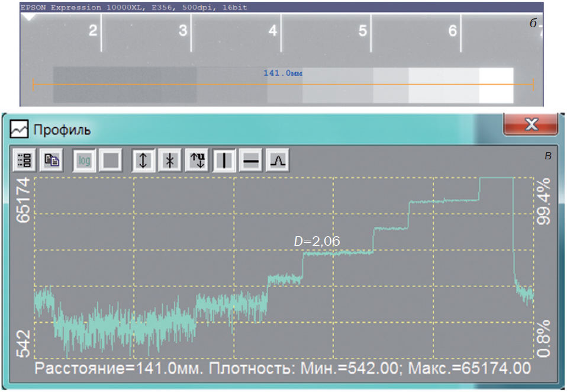Viewport: 567px width, 392px height.
Task: Click the copy profile data icon
Action: 53,160
